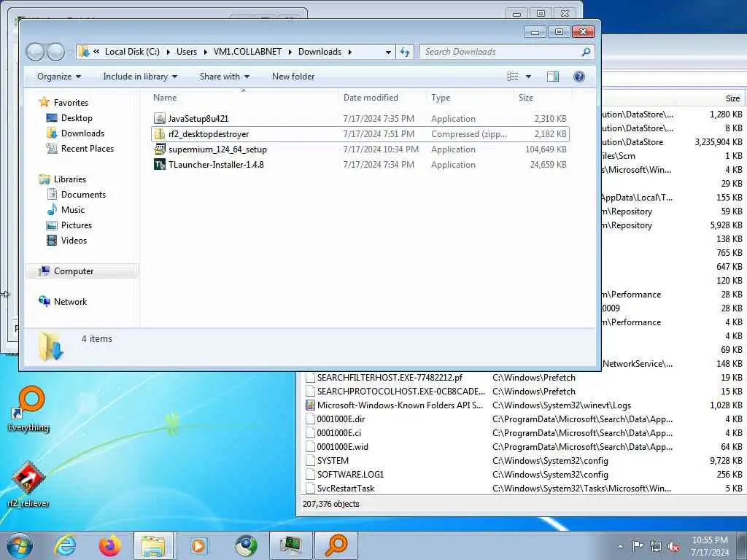Toggle the preview pane icon
Image resolution: width=747 pixels, height=560 pixels.
(553, 77)
